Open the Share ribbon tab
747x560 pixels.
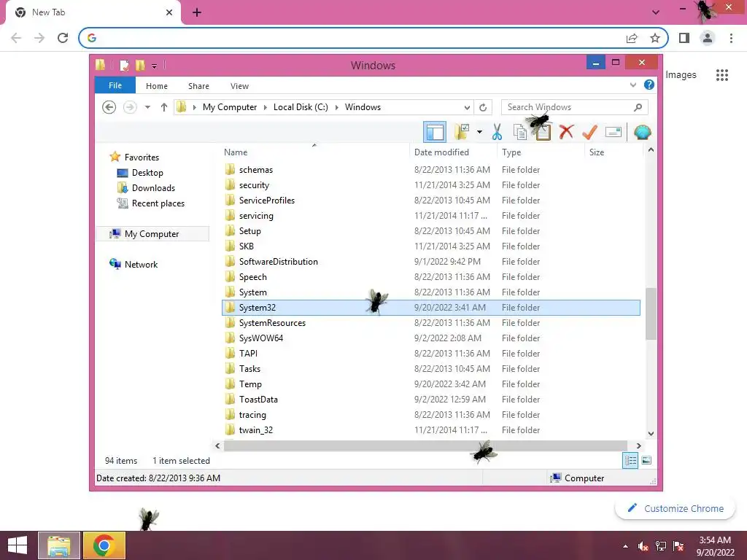tap(198, 86)
